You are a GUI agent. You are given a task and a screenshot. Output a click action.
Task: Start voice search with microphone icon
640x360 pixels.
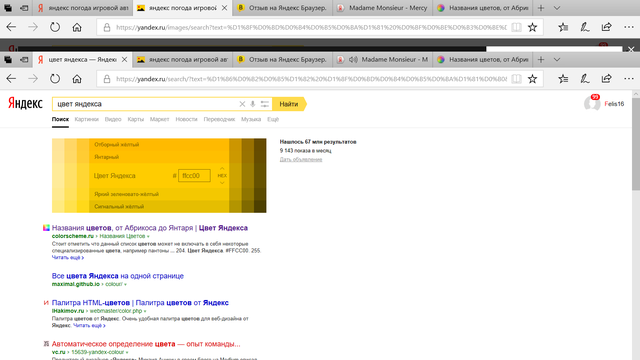(253, 104)
